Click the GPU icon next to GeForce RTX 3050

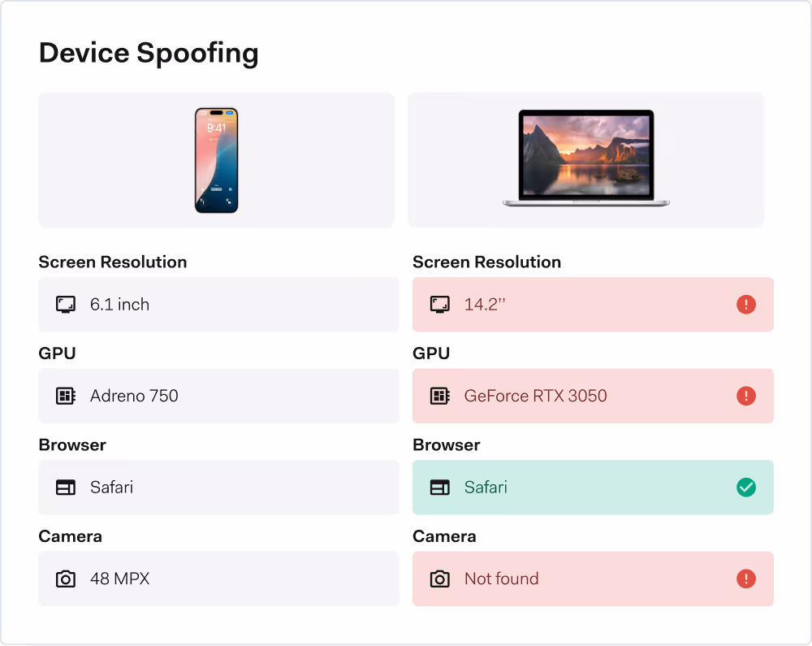[x=440, y=396]
